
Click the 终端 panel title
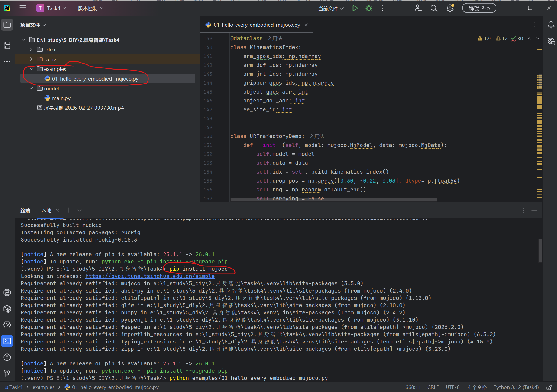[x=25, y=211]
